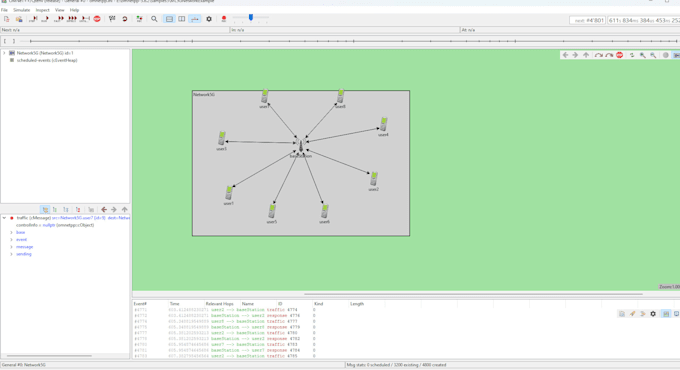Image resolution: width=680 pixels, height=370 pixels.
Task: Click the Step single event button
Action: [33, 19]
